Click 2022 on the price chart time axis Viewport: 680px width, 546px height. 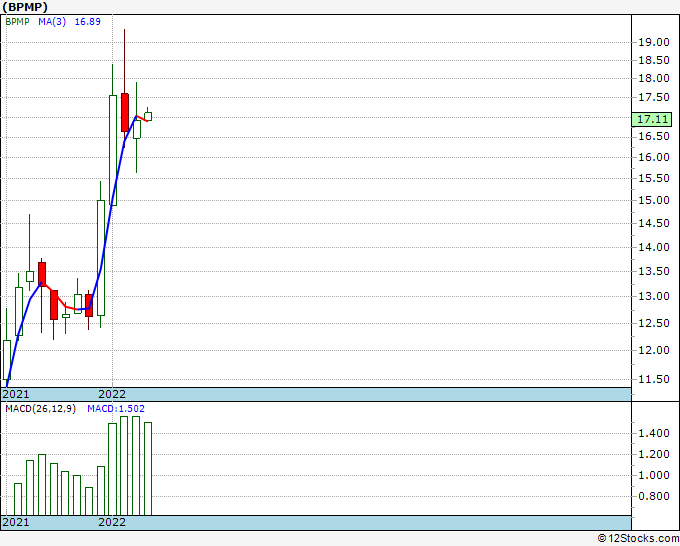tap(112, 394)
